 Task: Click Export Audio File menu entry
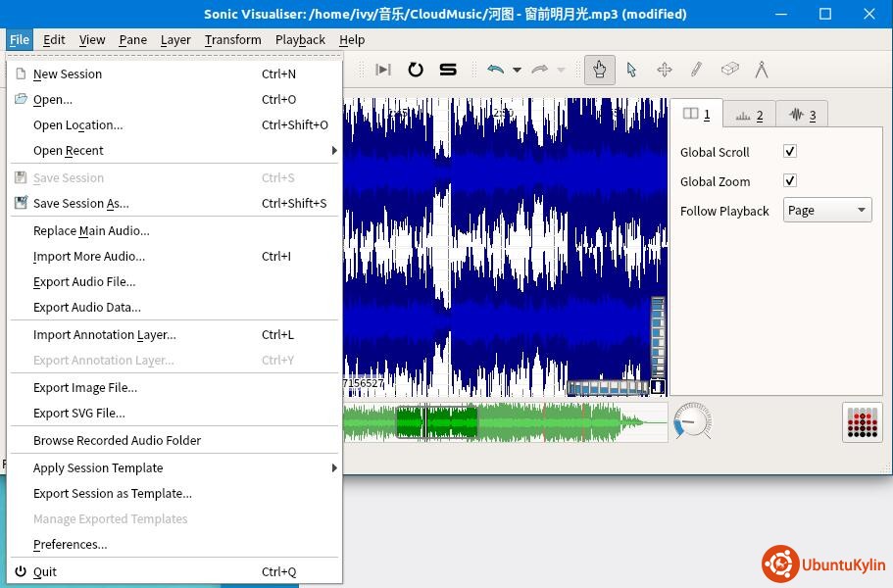click(x=84, y=282)
